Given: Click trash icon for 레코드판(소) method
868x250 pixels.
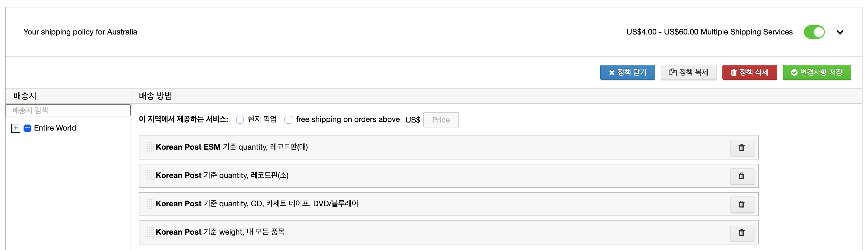Looking at the screenshot, I should pos(742,176).
